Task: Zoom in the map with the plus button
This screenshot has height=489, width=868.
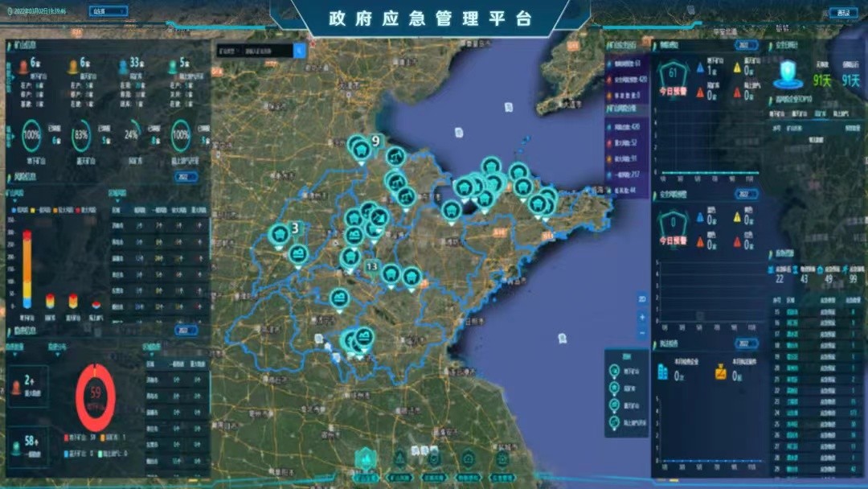Action: (641, 316)
